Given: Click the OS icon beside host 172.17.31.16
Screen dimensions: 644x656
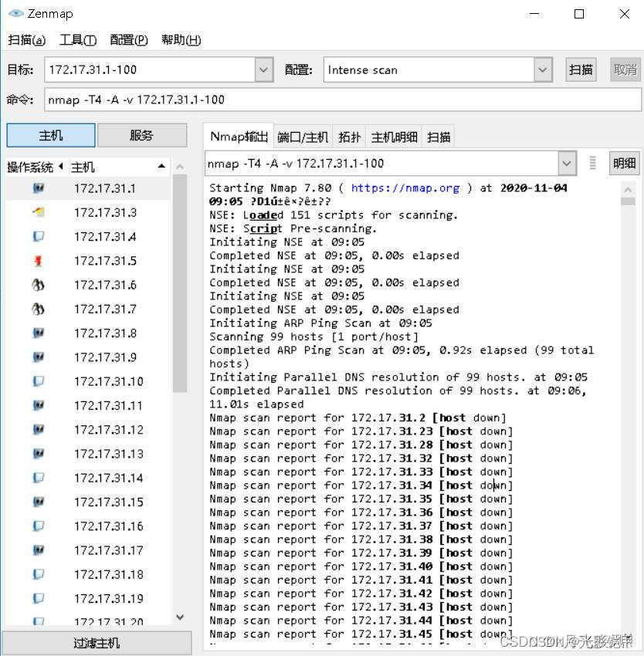Looking at the screenshot, I should tap(38, 526).
